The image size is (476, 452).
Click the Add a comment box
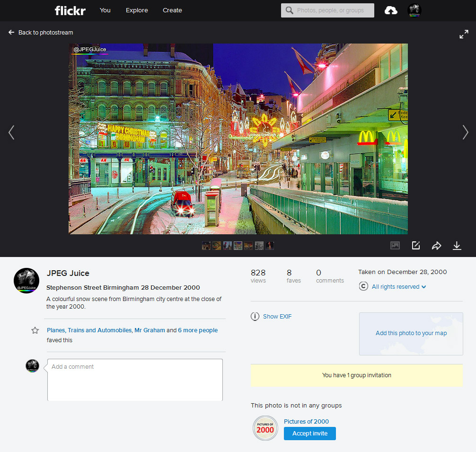[135, 379]
